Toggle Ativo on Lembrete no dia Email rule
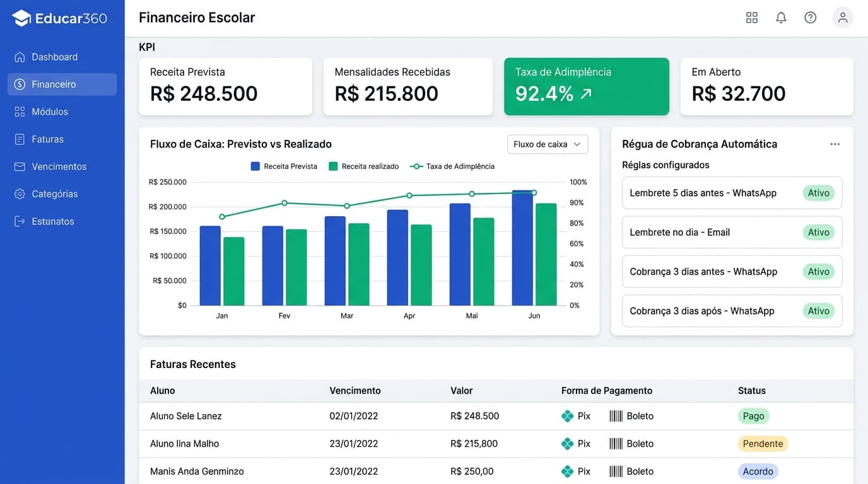 [x=818, y=233]
